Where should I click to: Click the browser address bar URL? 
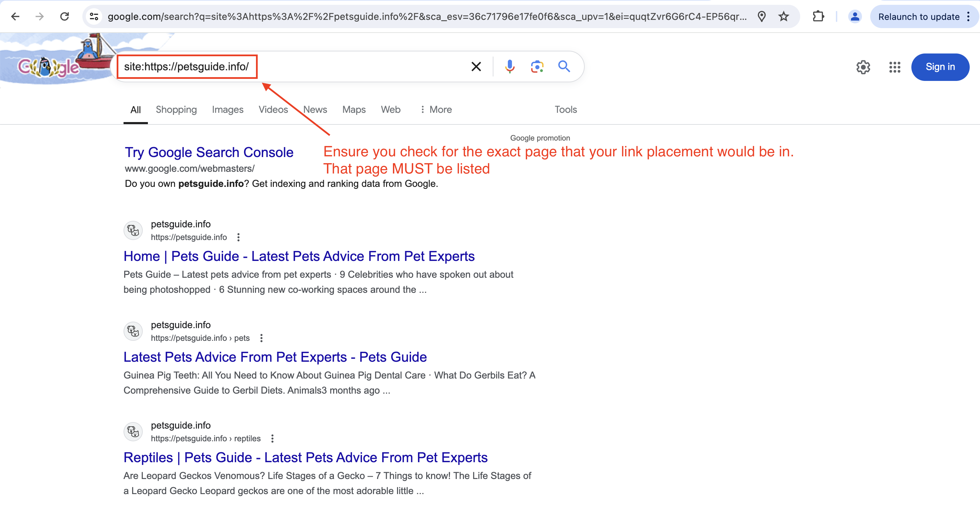(427, 17)
